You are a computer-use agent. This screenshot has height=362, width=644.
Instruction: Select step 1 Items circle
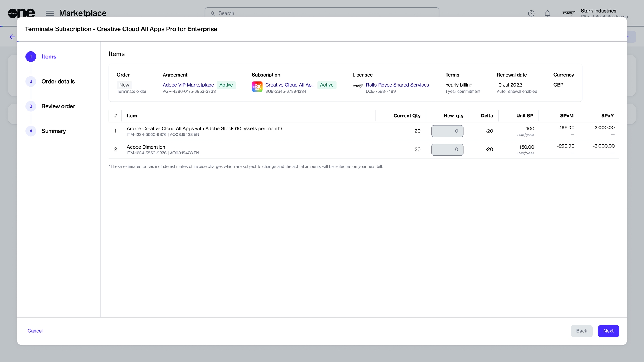click(31, 57)
